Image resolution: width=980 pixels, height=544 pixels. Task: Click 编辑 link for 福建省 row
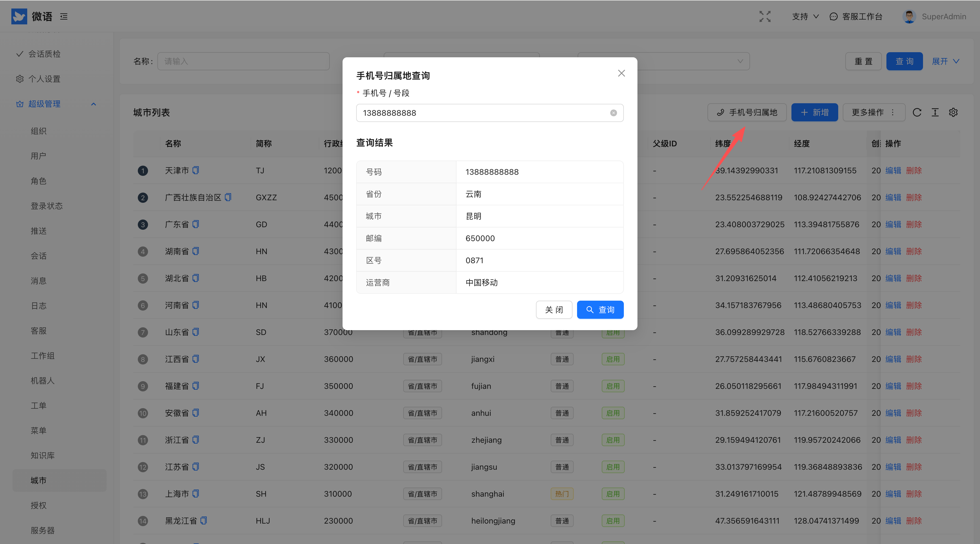point(893,386)
